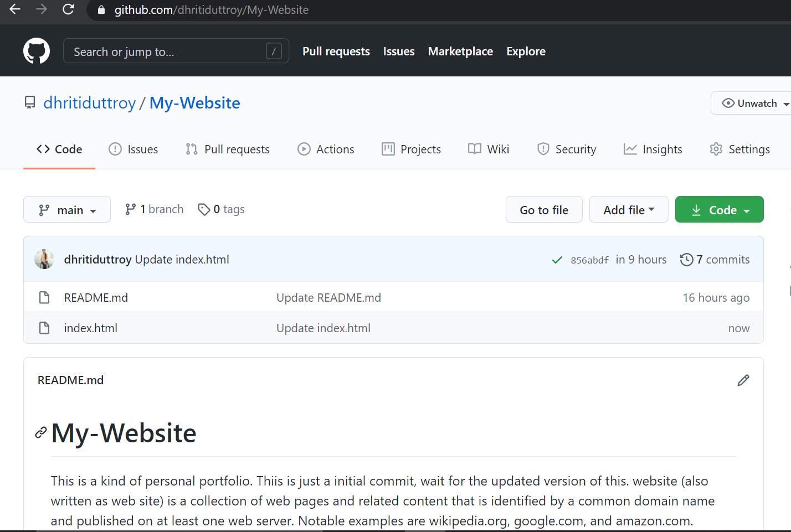Click the latest commit message Update index.html
791x532 pixels.
coord(182,260)
